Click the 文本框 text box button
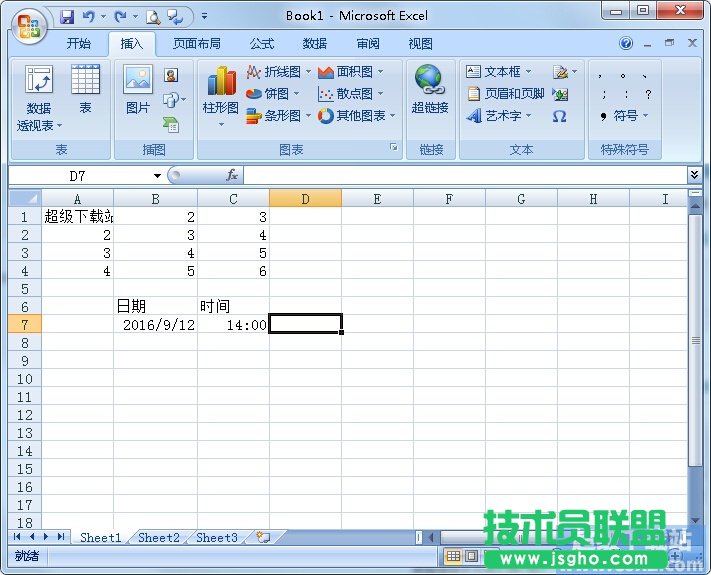This screenshot has width=711, height=575. tap(499, 72)
